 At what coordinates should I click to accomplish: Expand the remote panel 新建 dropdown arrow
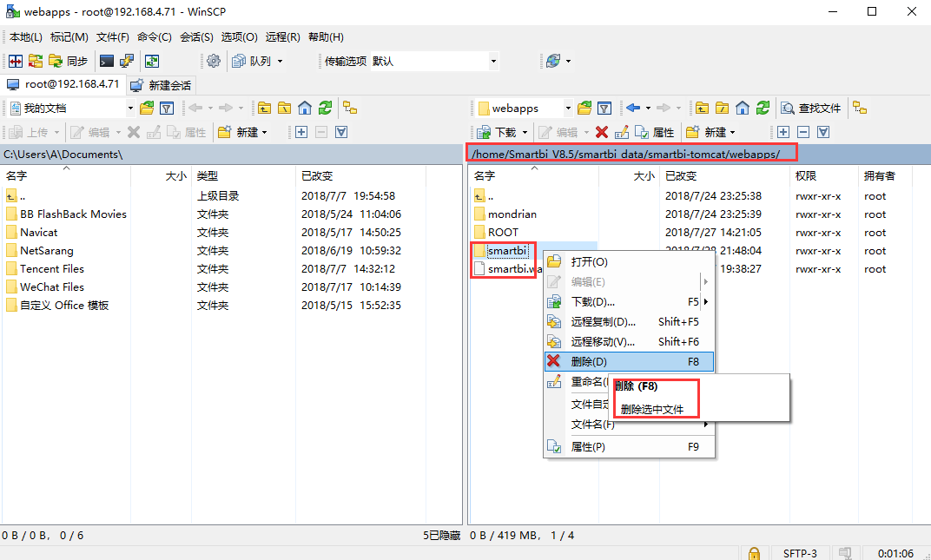pos(732,132)
